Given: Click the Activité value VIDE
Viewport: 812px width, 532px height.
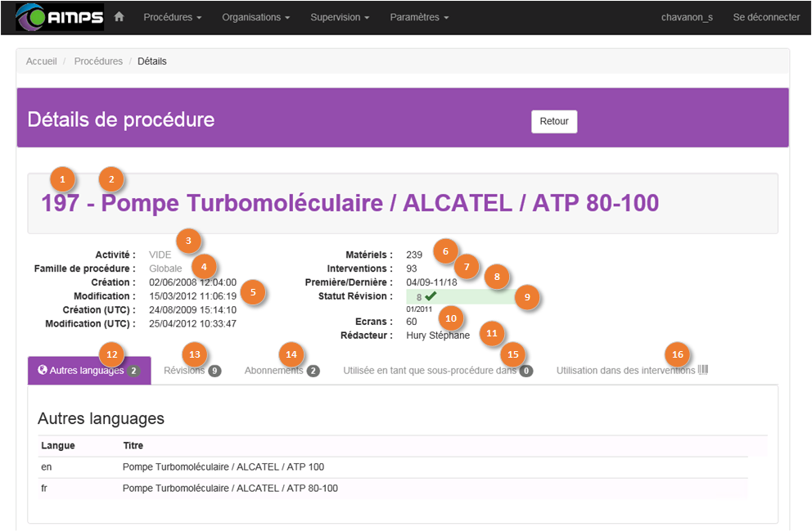Looking at the screenshot, I should coord(160,255).
